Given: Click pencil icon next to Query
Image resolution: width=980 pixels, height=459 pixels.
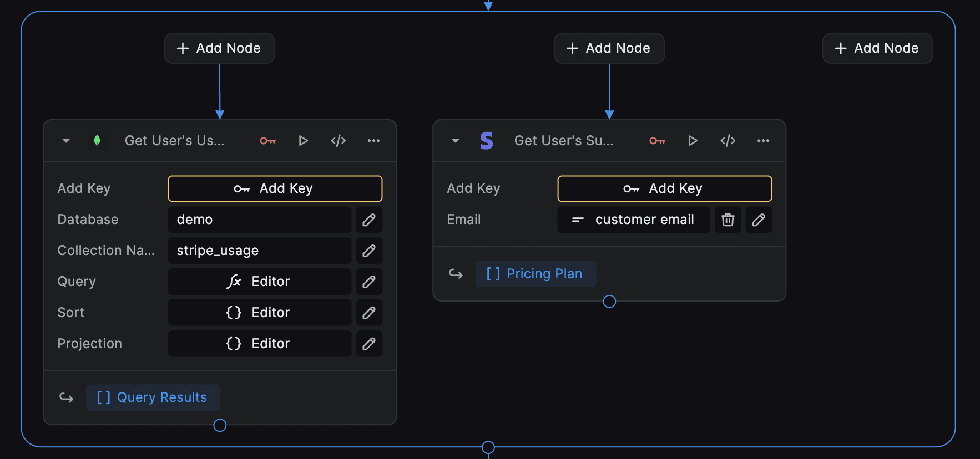Looking at the screenshot, I should coord(369,282).
